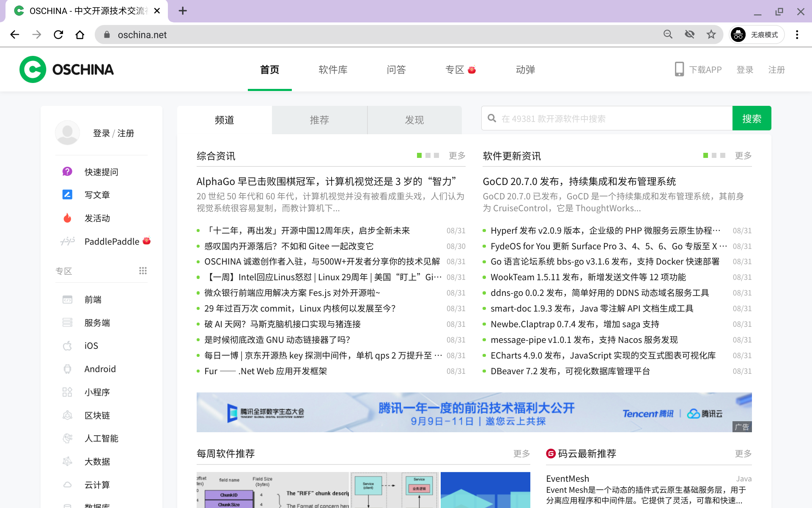Screen dimensions: 812x508
Task: Click the 发活动 flame icon
Action: click(67, 218)
